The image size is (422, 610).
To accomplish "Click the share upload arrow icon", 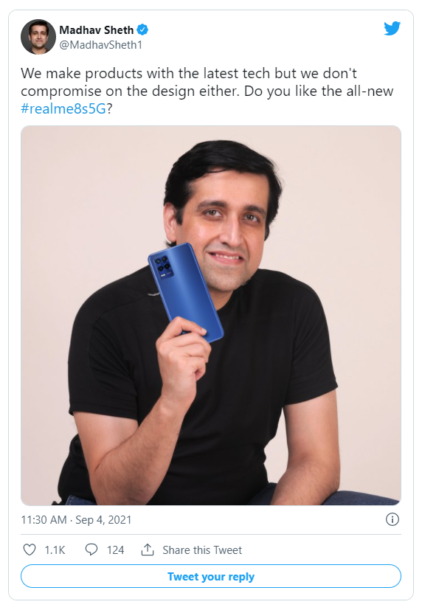I will [x=147, y=550].
